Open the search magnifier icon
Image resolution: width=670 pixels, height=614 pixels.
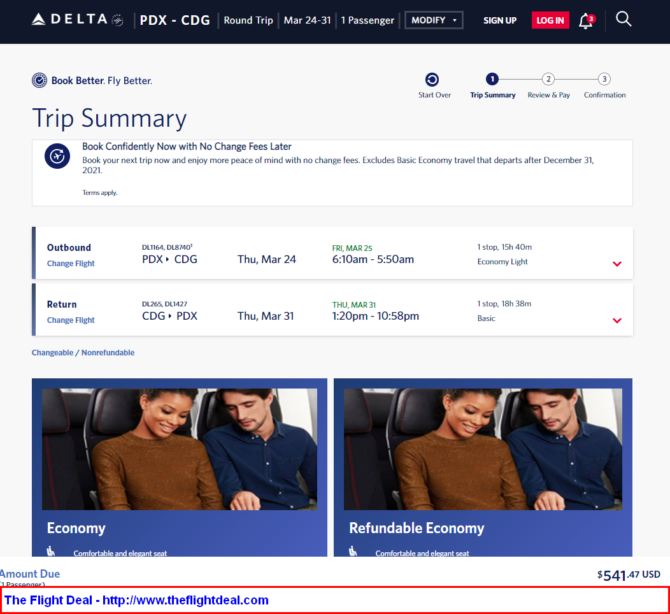[x=623, y=19]
